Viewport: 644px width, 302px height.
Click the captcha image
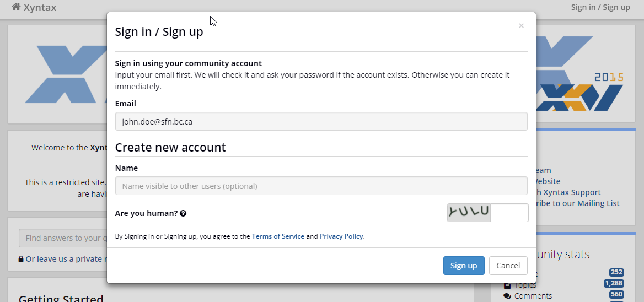tap(469, 213)
